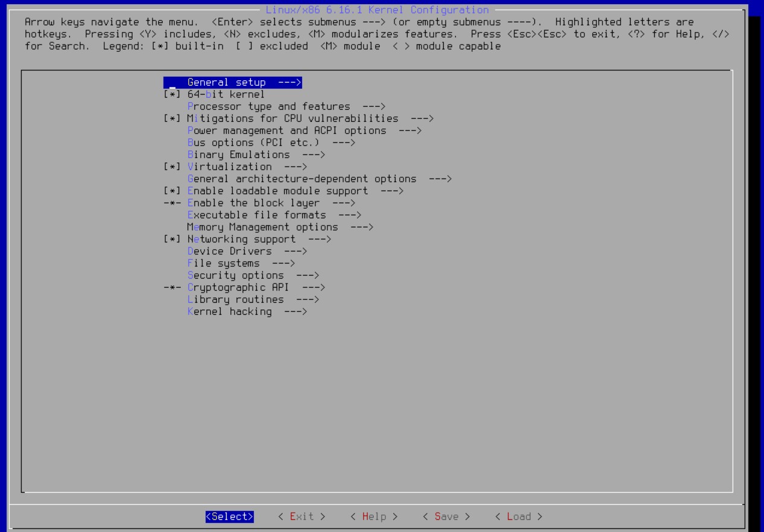Image resolution: width=764 pixels, height=532 pixels.
Task: Toggle the Networking support checkbox
Action: [x=172, y=239]
